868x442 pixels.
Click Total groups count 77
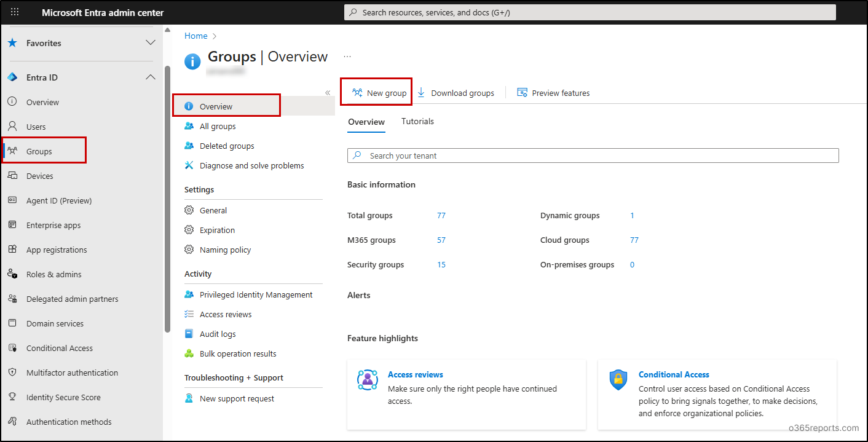(x=441, y=216)
